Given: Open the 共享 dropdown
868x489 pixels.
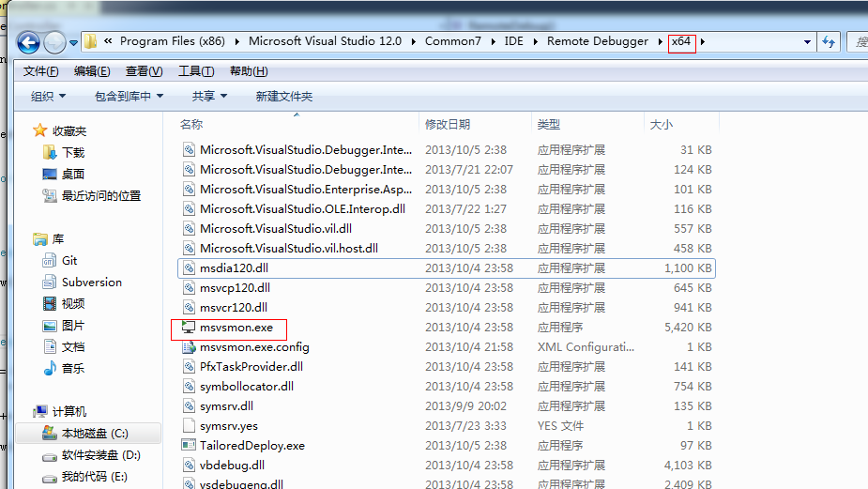Looking at the screenshot, I should pyautogui.click(x=209, y=97).
